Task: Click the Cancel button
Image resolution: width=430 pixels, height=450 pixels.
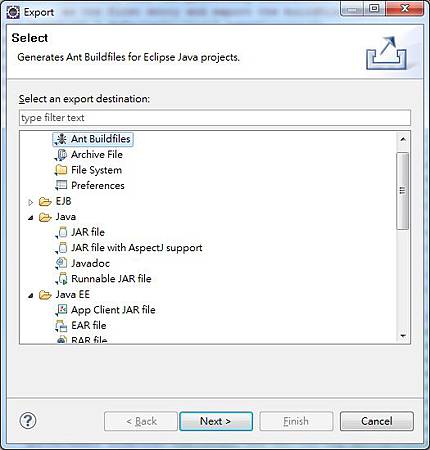Action: click(377, 421)
